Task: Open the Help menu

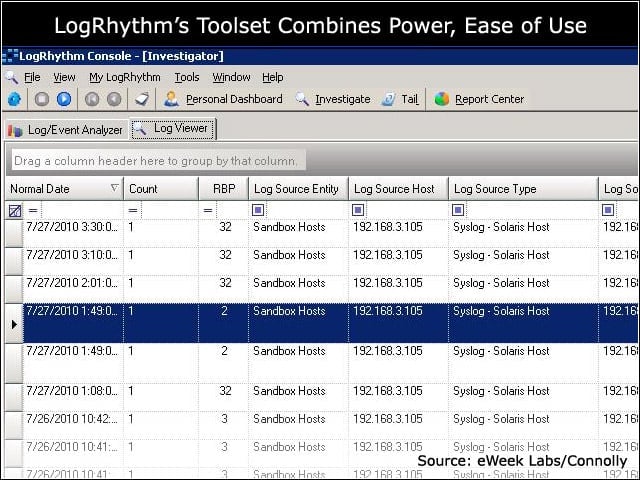Action: click(x=272, y=77)
